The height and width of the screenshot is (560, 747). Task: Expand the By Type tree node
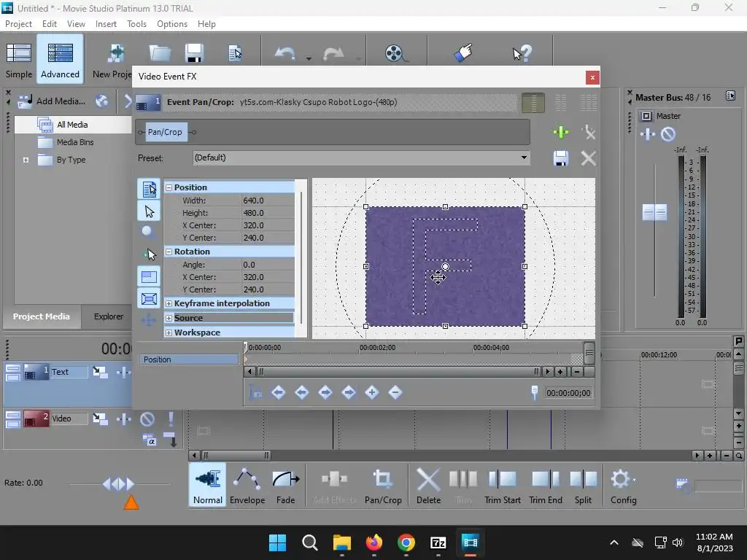[26, 160]
